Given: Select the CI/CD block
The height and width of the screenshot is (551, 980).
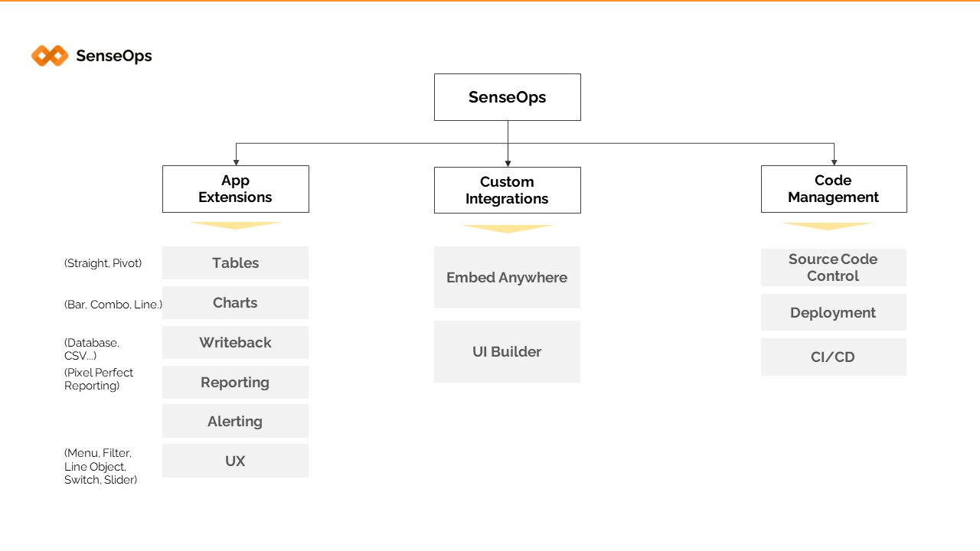Looking at the screenshot, I should [x=833, y=357].
